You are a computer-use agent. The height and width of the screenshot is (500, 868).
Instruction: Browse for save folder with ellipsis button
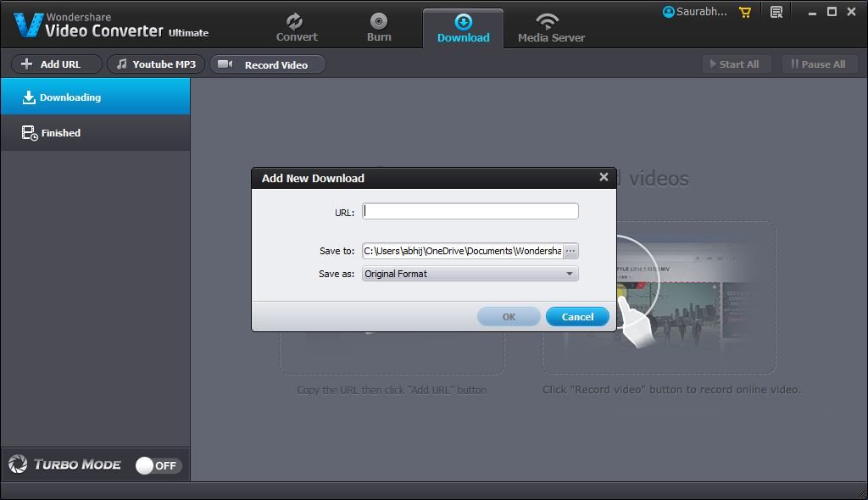point(570,251)
